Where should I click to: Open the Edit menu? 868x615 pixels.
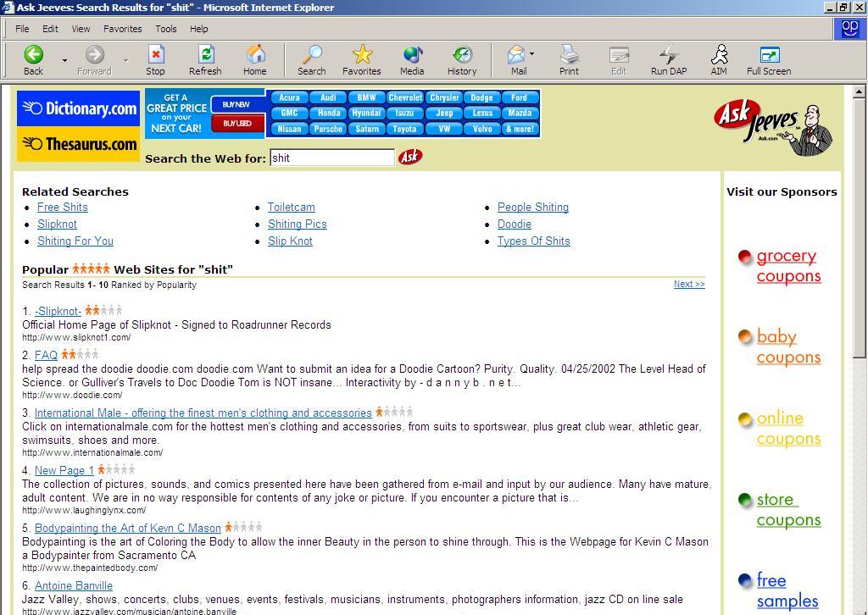click(x=50, y=29)
